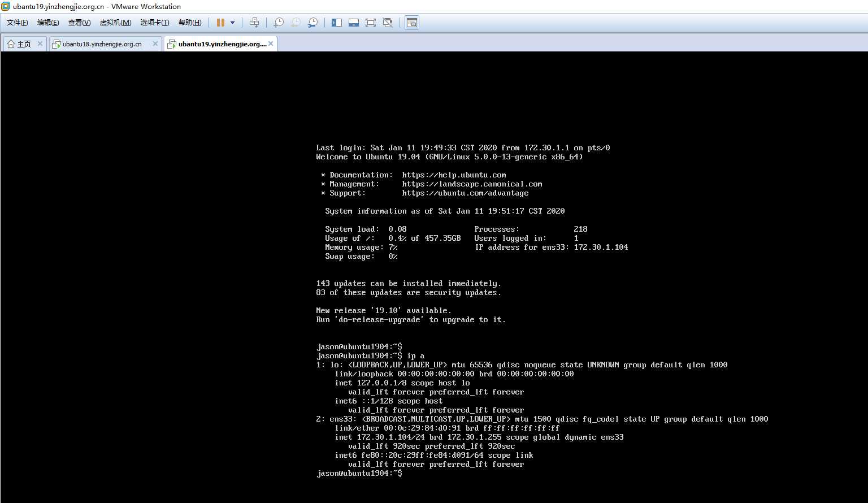Image resolution: width=868 pixels, height=503 pixels.
Task: Click the 'do-release-upgrade' text in terminal
Action: (379, 320)
